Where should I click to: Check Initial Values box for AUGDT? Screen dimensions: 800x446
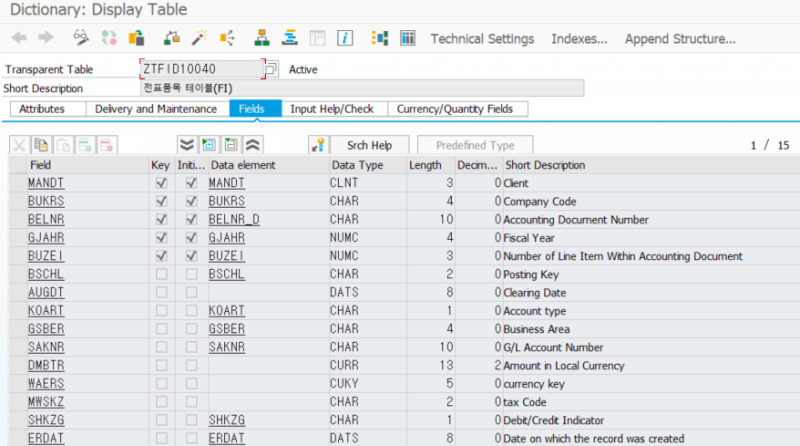click(191, 292)
